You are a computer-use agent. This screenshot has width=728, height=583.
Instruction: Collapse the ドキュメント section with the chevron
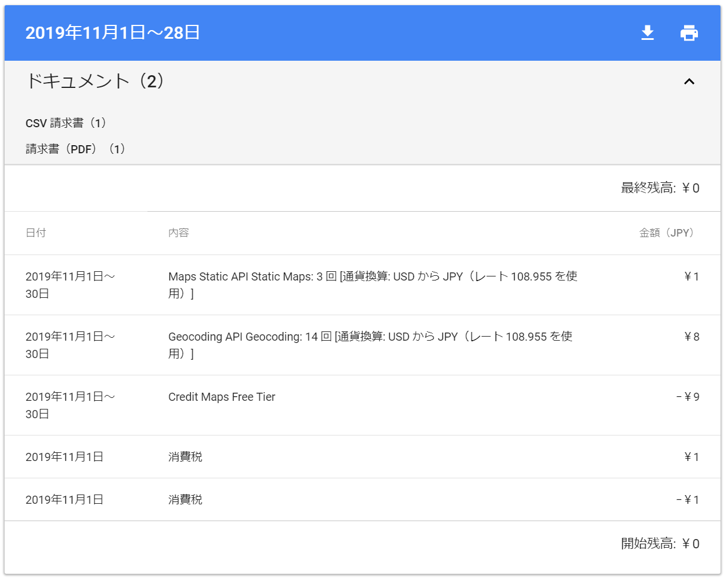pos(689,82)
